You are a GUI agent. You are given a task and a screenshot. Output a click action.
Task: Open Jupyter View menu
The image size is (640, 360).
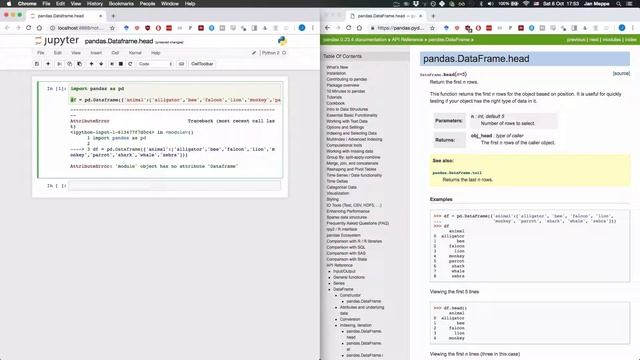click(x=76, y=53)
